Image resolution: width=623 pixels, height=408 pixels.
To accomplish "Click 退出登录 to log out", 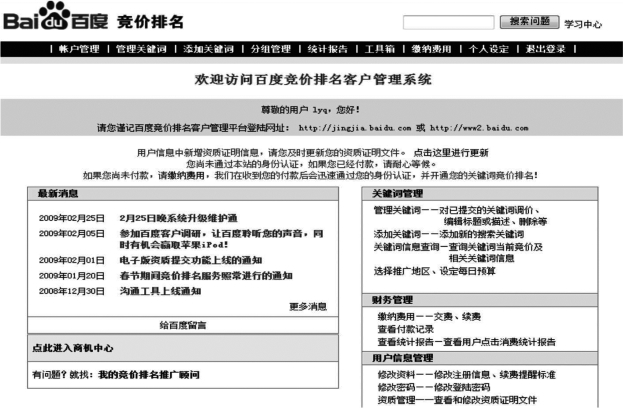I will point(546,49).
